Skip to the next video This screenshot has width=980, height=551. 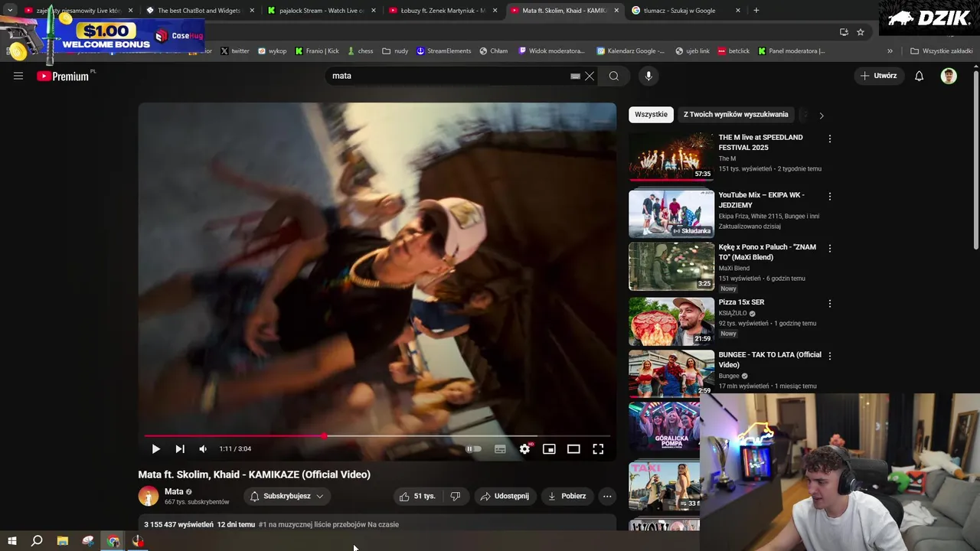tap(180, 449)
